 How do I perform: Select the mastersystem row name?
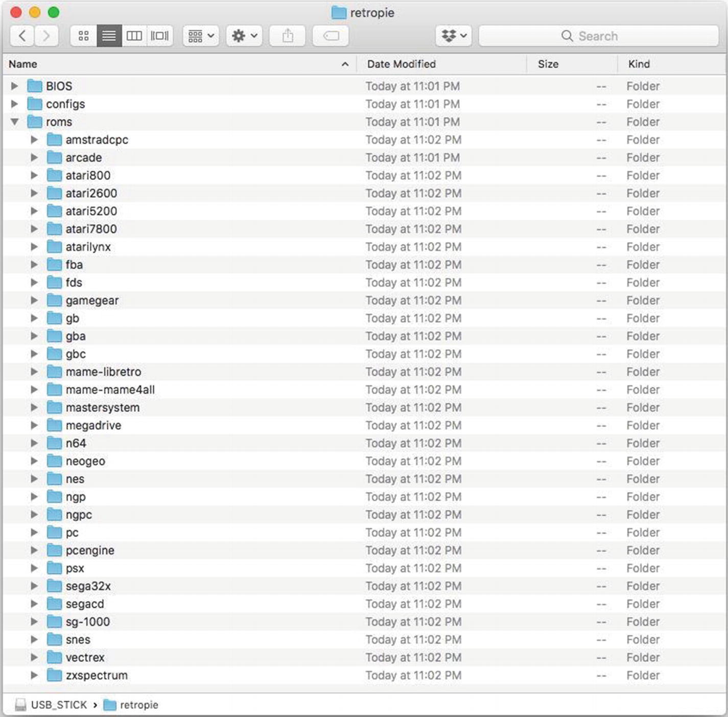pos(103,407)
